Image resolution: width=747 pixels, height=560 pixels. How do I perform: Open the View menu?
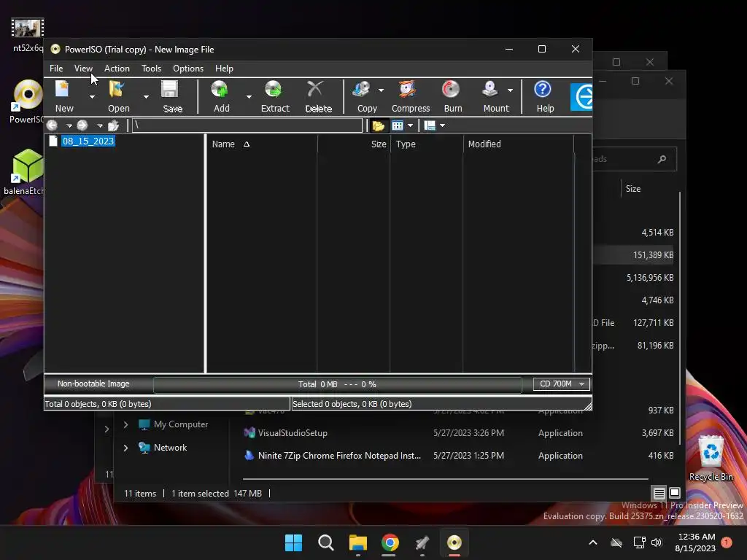pyautogui.click(x=83, y=69)
